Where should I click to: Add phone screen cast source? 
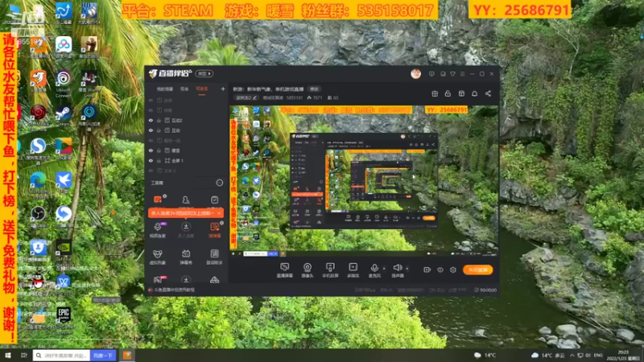[330, 270]
